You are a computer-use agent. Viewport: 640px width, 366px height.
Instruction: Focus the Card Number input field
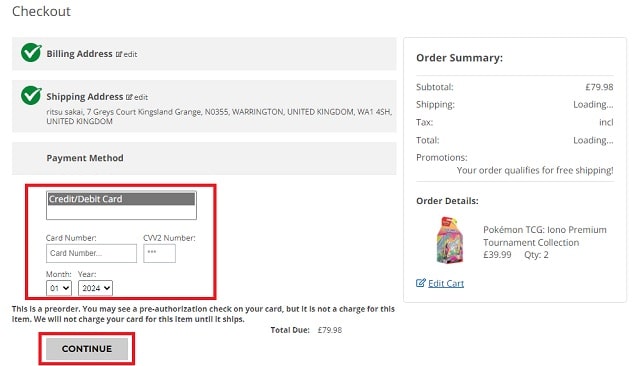click(91, 253)
